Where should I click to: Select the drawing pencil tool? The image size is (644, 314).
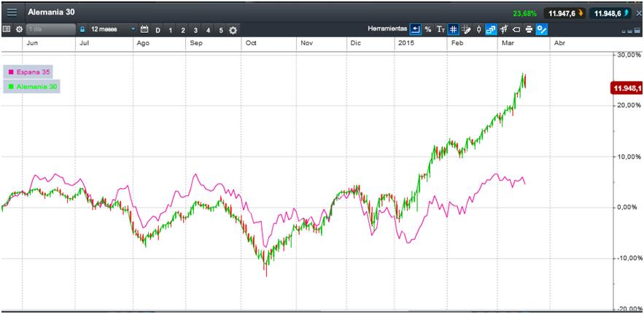tap(466, 30)
